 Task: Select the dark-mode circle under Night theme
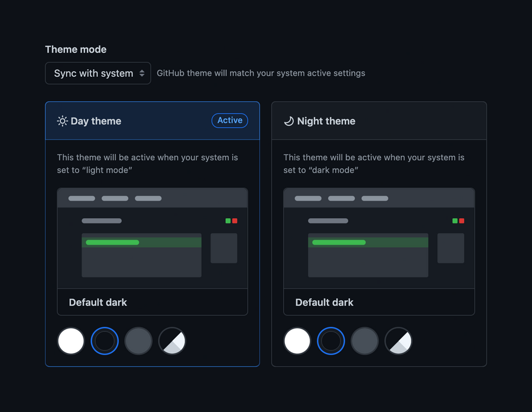pos(331,341)
